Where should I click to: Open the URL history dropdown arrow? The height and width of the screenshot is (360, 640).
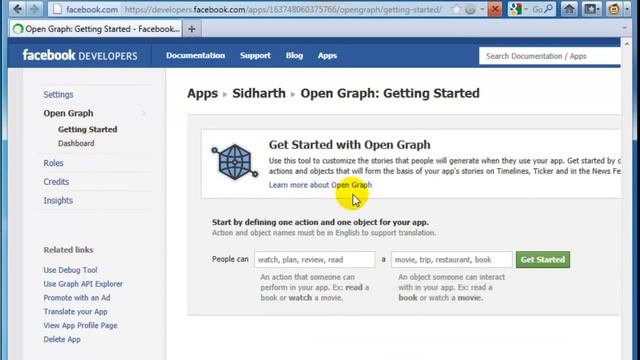pyautogui.click(x=482, y=9)
